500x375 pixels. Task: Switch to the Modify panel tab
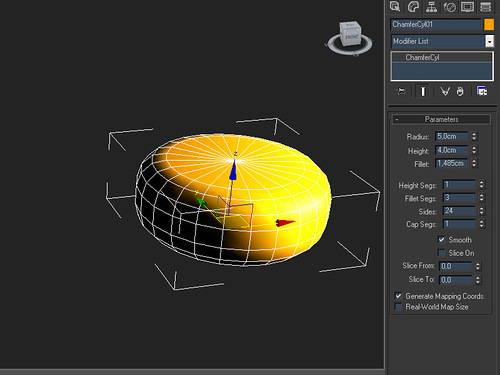[413, 7]
